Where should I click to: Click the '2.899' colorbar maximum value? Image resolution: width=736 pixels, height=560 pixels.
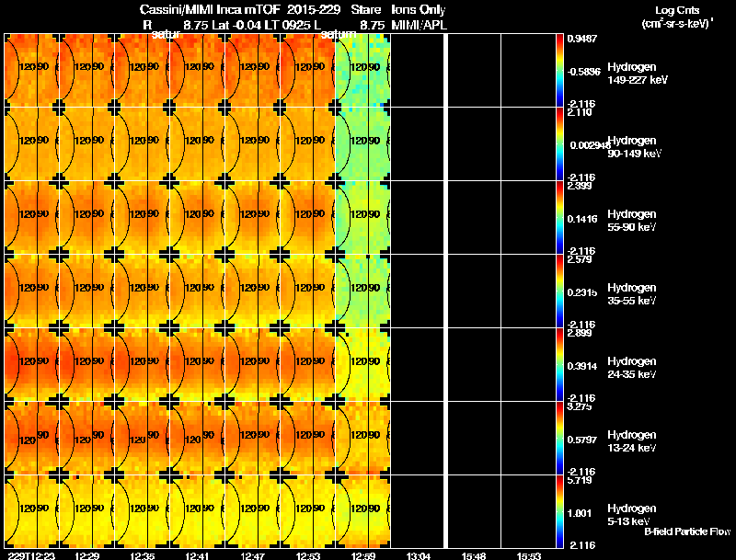coord(580,333)
